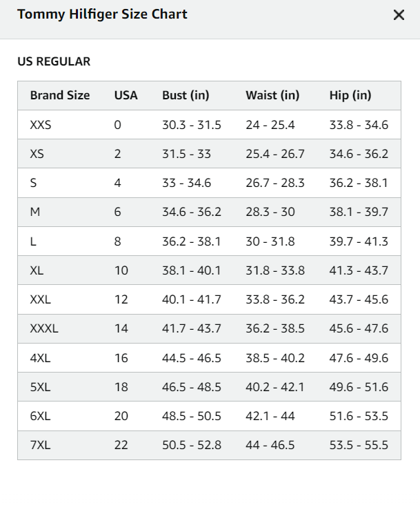Click the Tommy Hilfiger Size Chart title
The height and width of the screenshot is (505, 420).
pyautogui.click(x=102, y=14)
